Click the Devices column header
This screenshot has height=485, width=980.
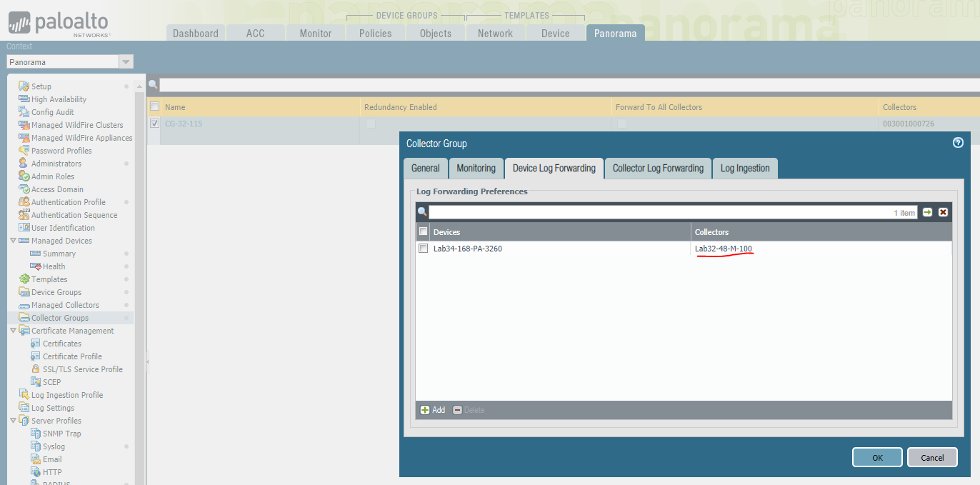tap(561, 232)
